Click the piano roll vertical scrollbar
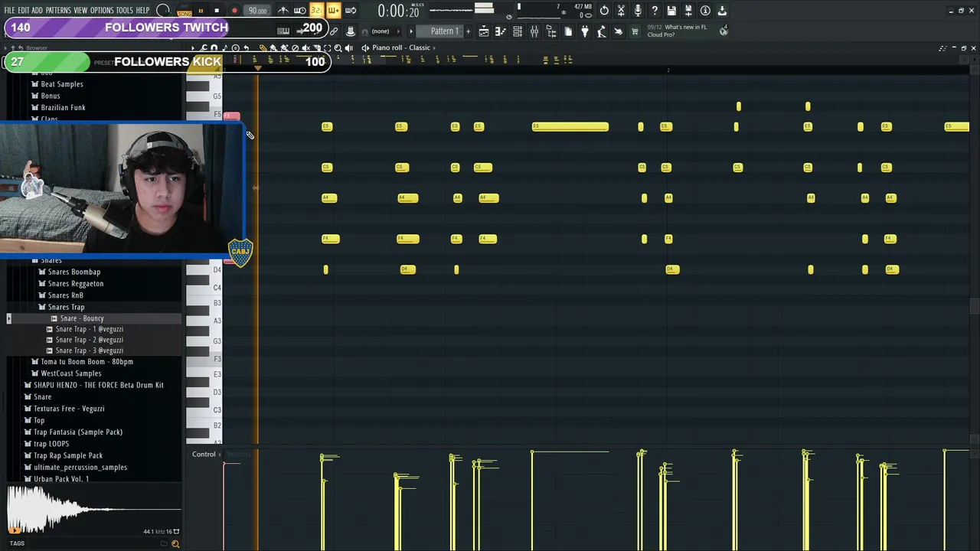Viewport: 980px width, 551px height. (x=974, y=306)
